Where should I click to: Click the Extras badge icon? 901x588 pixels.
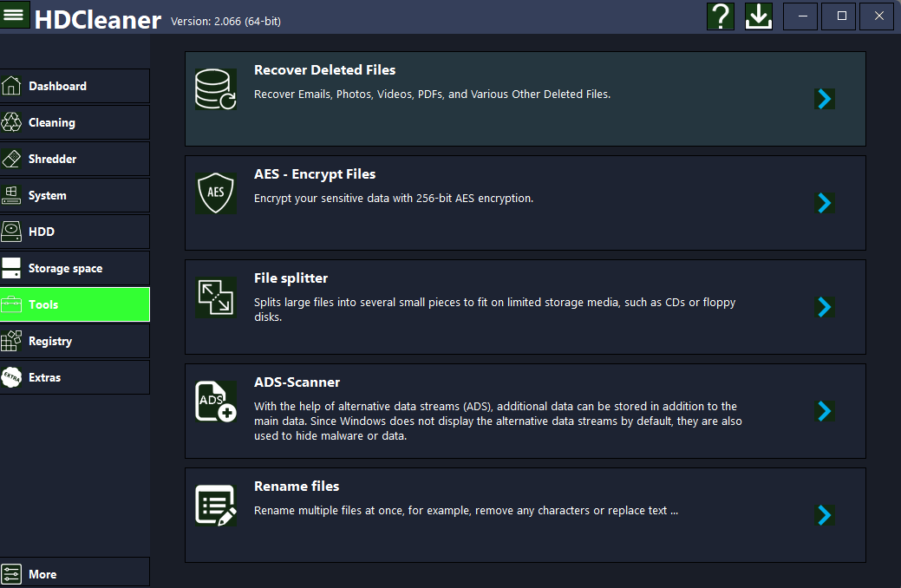tap(11, 377)
